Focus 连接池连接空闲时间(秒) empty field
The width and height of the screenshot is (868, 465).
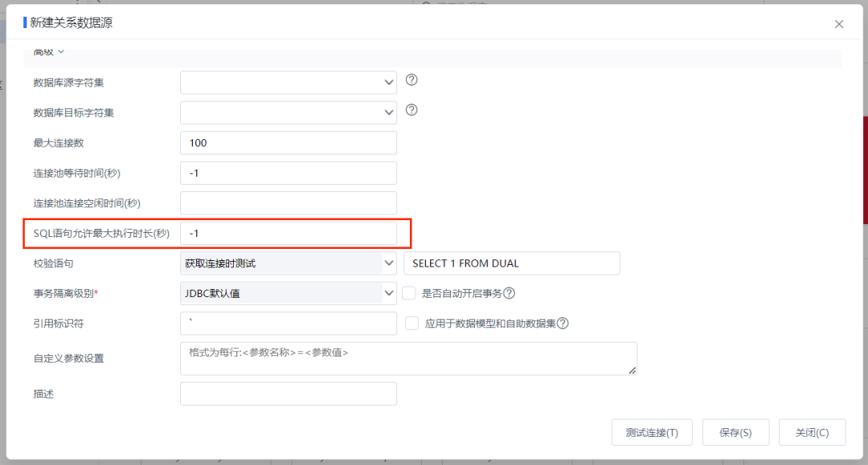pos(289,203)
